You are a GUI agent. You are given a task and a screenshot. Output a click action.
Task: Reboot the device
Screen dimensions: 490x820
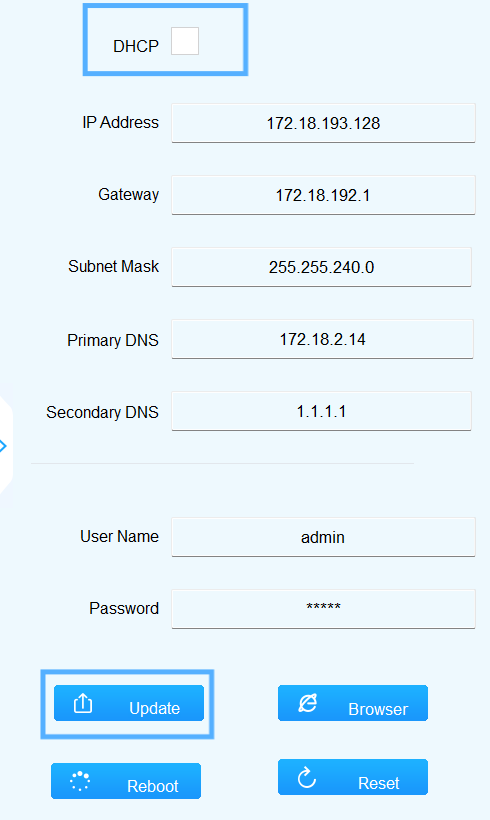coord(126,781)
